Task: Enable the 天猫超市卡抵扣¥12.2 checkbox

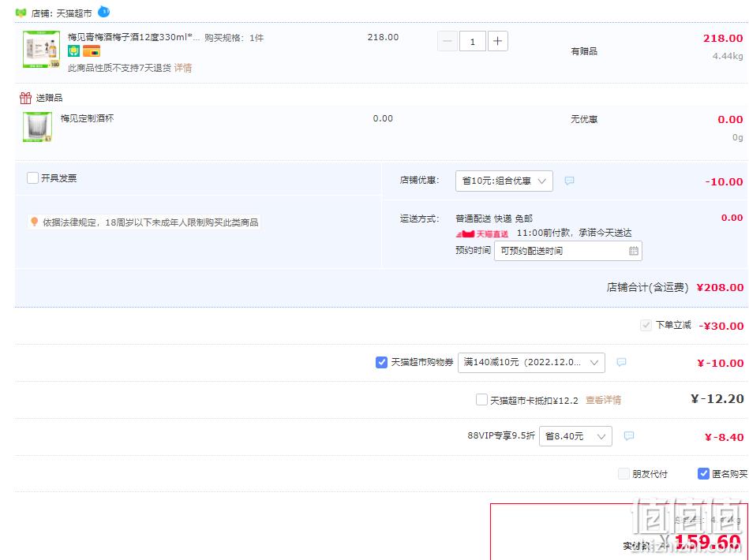Action: click(481, 400)
